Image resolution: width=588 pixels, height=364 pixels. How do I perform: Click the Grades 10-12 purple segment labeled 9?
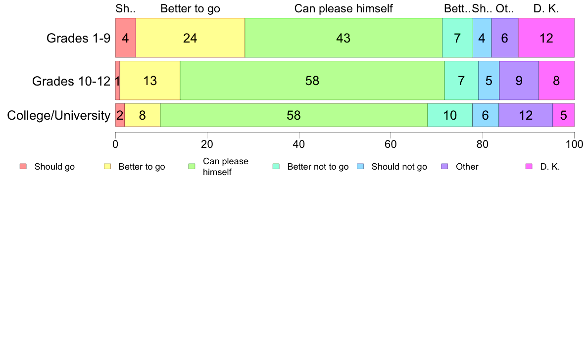[x=519, y=81]
